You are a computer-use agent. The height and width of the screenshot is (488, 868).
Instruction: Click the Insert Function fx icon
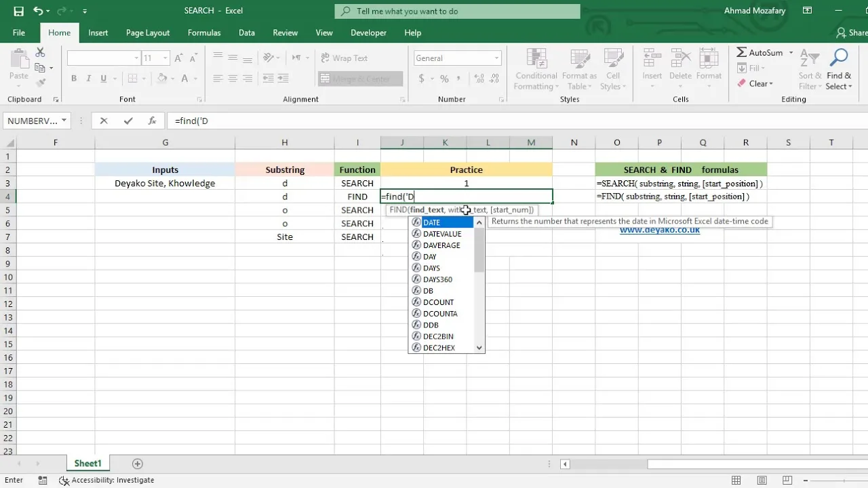pyautogui.click(x=153, y=121)
